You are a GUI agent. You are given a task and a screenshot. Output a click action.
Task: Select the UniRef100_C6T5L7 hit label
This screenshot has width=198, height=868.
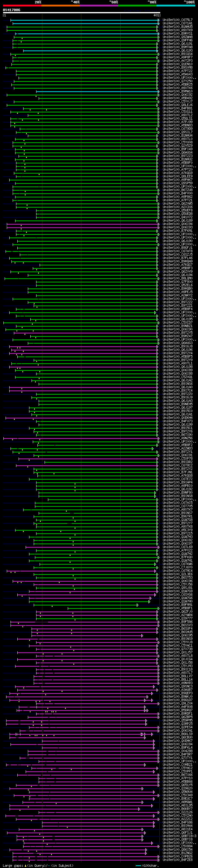coord(178,20)
